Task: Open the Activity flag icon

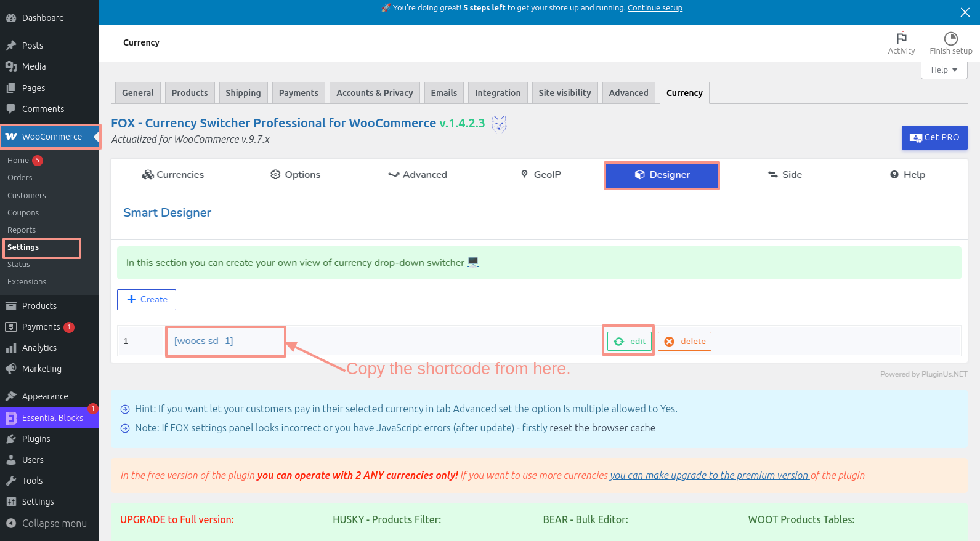Action: pyautogui.click(x=901, y=38)
